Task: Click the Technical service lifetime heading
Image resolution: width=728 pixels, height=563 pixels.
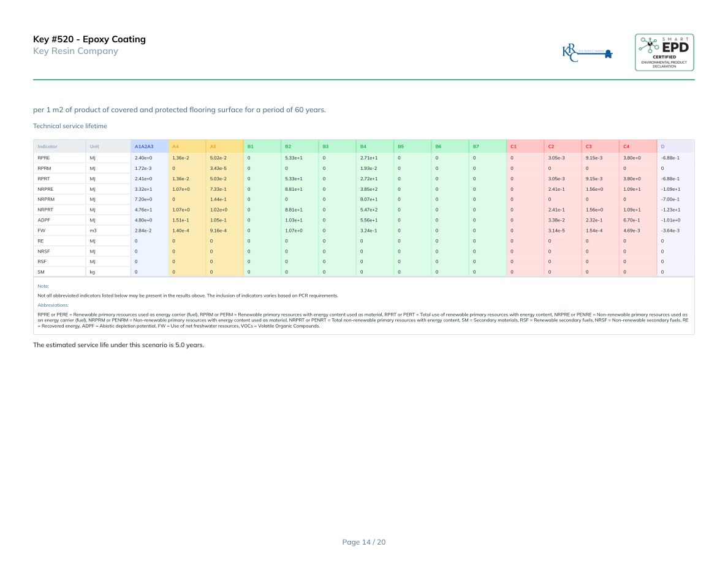Action: [x=70, y=126]
